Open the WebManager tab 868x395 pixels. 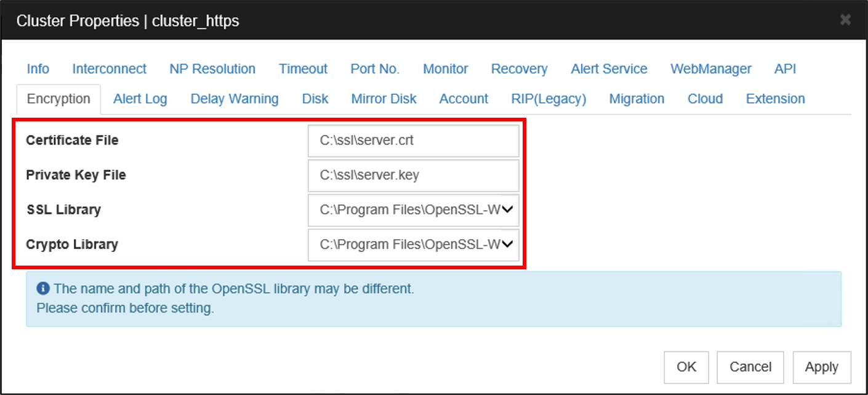[x=710, y=69]
